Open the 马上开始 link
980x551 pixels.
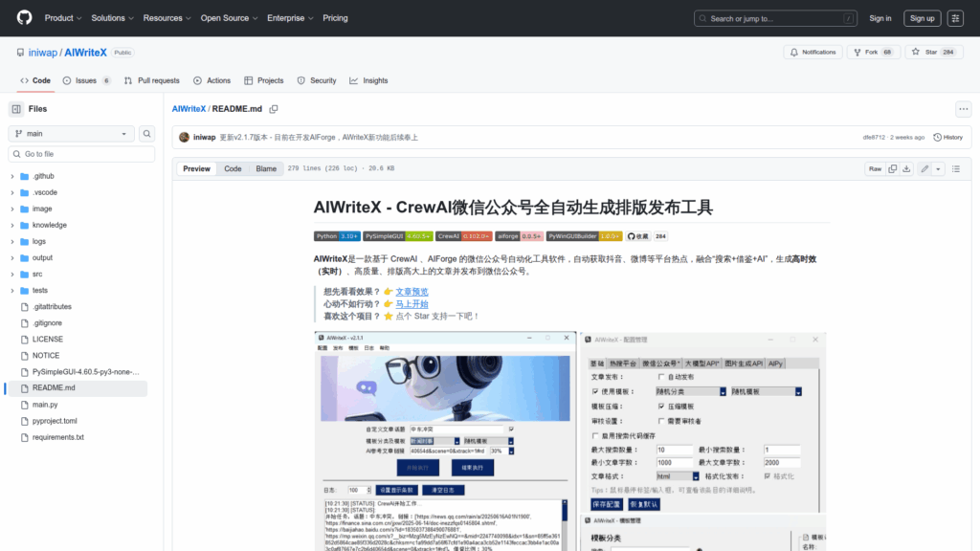[412, 304]
